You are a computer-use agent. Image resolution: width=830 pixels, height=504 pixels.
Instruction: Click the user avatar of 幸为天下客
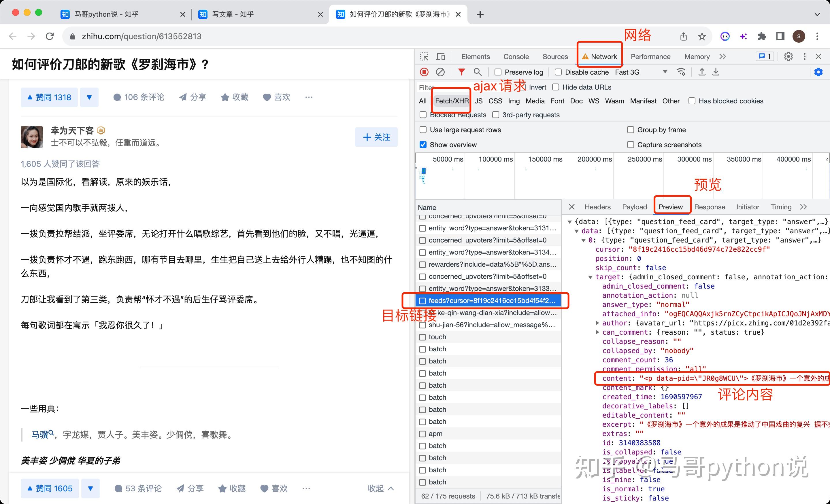pos(32,137)
